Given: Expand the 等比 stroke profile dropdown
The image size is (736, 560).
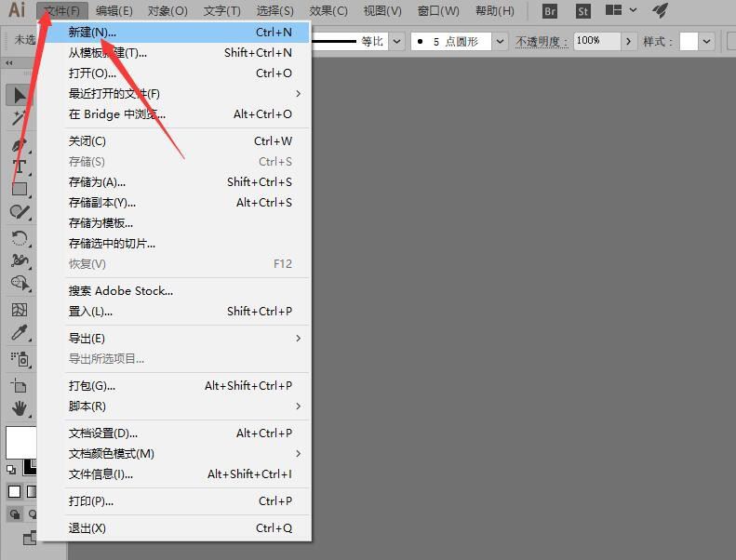Looking at the screenshot, I should [x=397, y=41].
